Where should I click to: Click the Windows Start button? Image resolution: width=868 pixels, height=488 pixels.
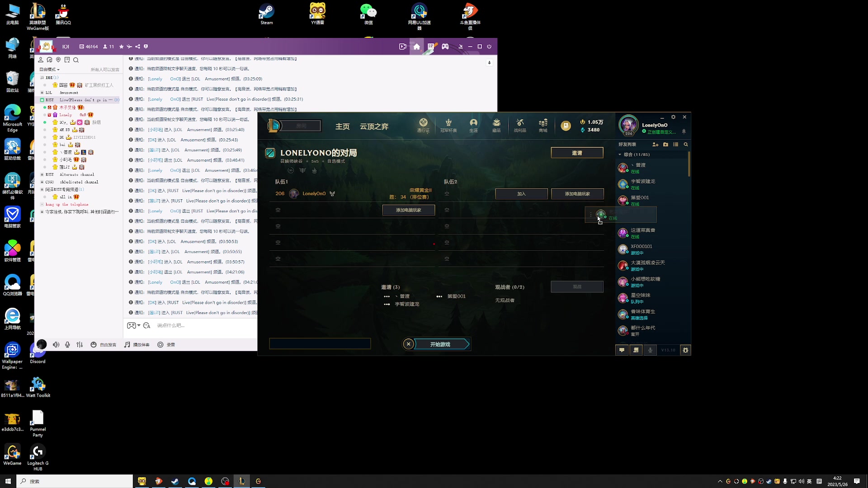[8, 481]
